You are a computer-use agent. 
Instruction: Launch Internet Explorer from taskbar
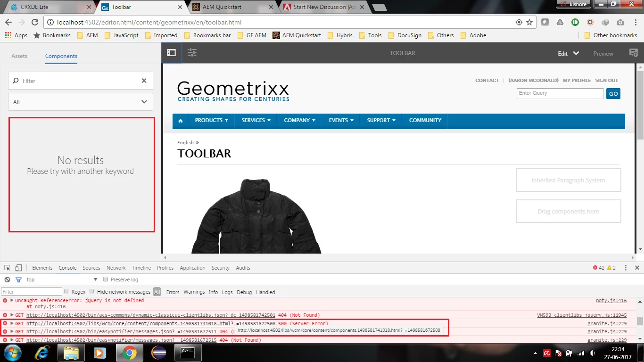[42, 353]
